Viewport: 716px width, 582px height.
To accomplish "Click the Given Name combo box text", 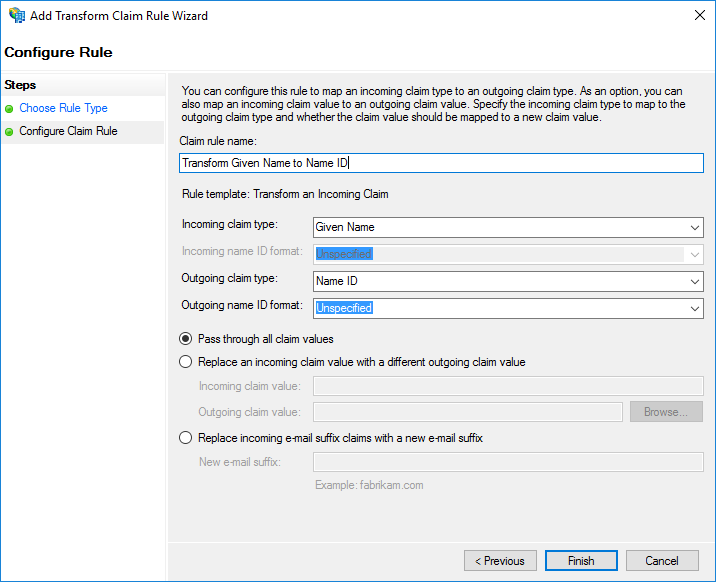I will click(345, 227).
